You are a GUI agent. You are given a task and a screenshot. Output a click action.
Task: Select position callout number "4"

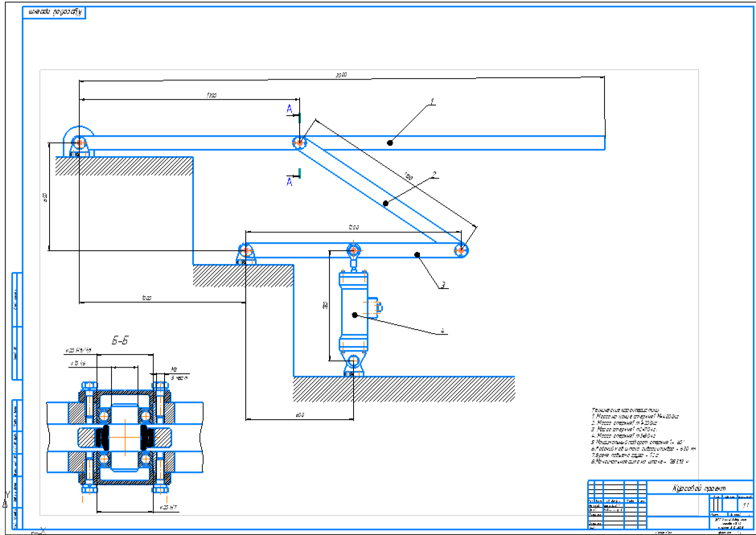click(x=442, y=331)
